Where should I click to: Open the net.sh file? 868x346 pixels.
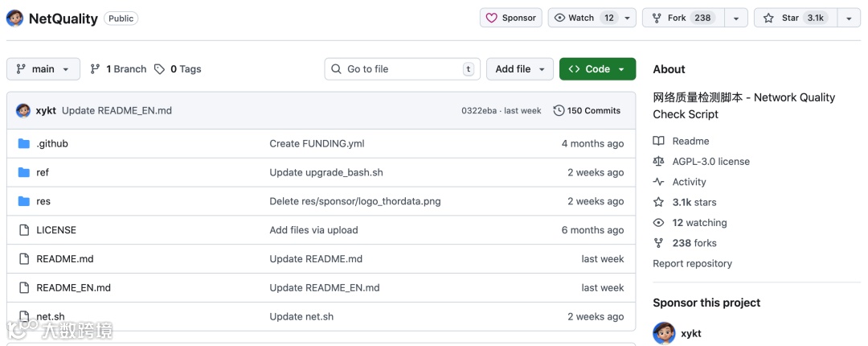click(51, 316)
